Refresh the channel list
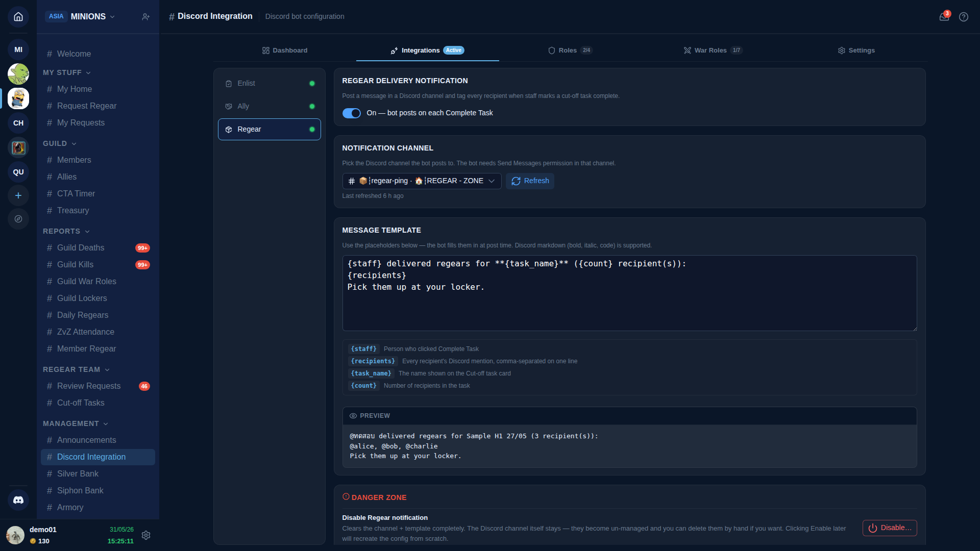The height and width of the screenshot is (551, 980). coord(530,181)
